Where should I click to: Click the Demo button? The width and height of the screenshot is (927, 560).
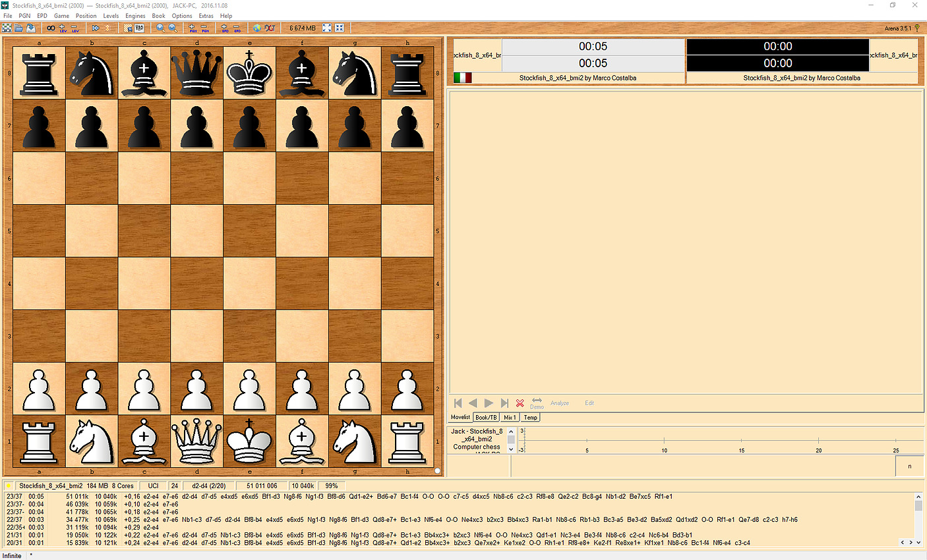click(x=537, y=403)
